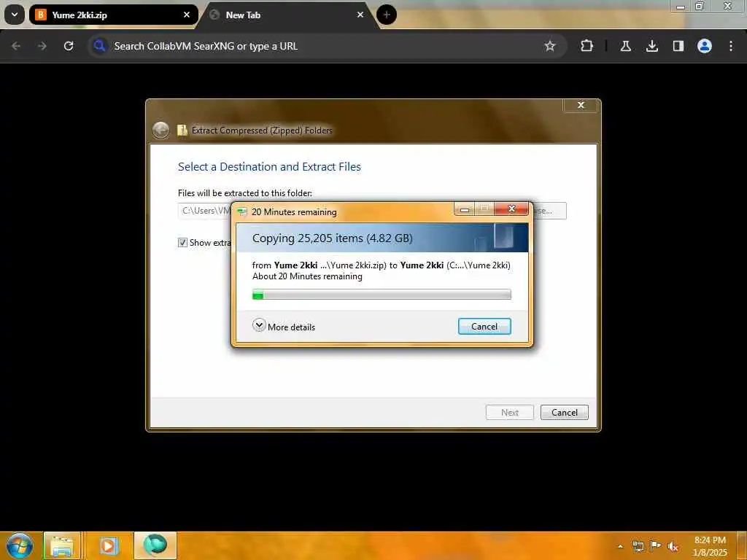Screen dimensions: 747x560
Task: Expand More details in the copy dialog
Action: [284, 327]
